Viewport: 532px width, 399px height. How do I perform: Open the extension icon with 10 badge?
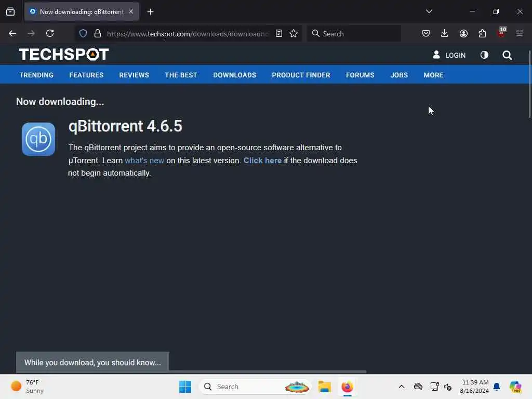501,33
